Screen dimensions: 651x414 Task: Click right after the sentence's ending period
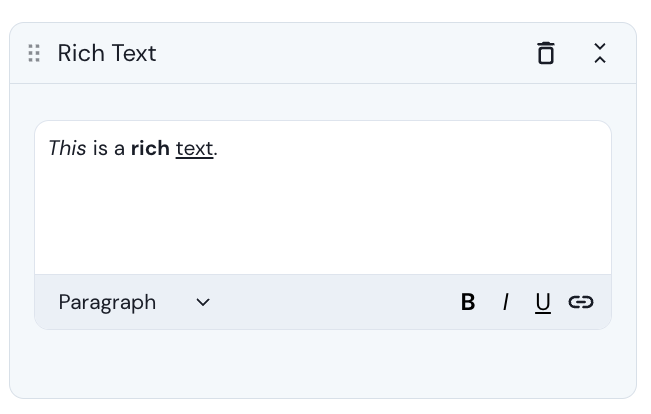(219, 149)
